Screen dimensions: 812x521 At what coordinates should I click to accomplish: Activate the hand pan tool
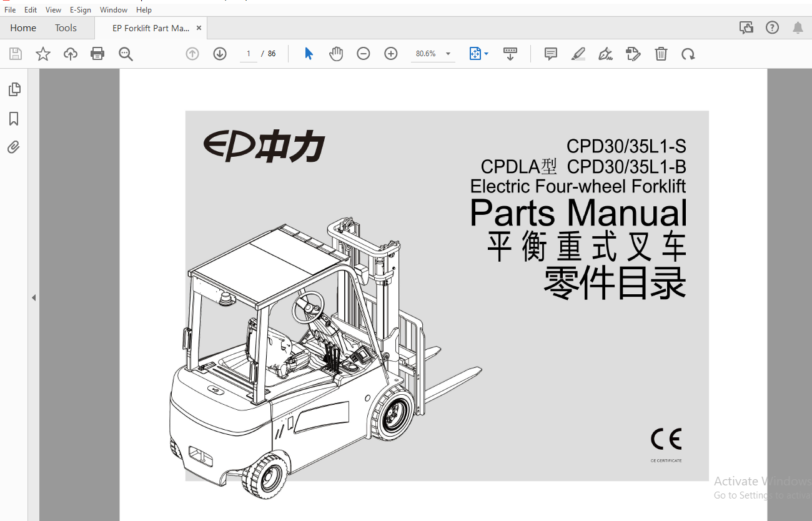pos(336,54)
